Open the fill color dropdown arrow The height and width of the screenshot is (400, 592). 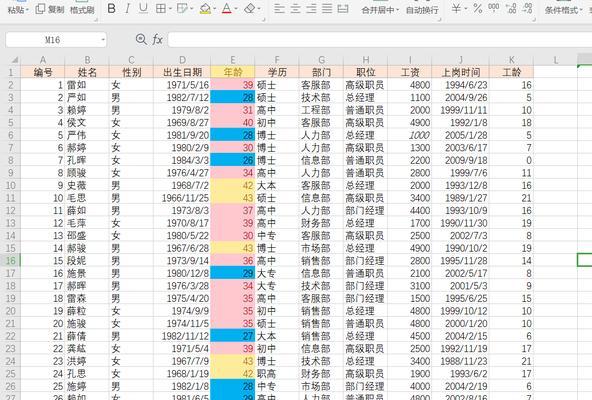[214, 9]
